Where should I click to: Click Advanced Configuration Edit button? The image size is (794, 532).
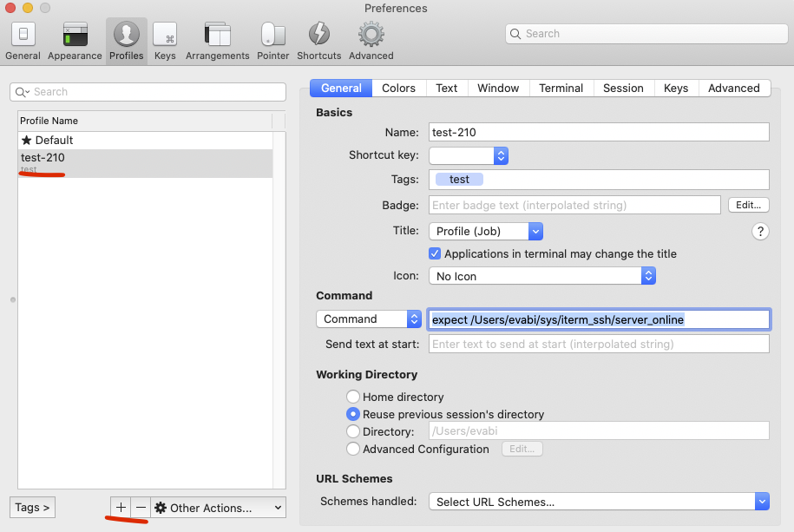pos(522,449)
